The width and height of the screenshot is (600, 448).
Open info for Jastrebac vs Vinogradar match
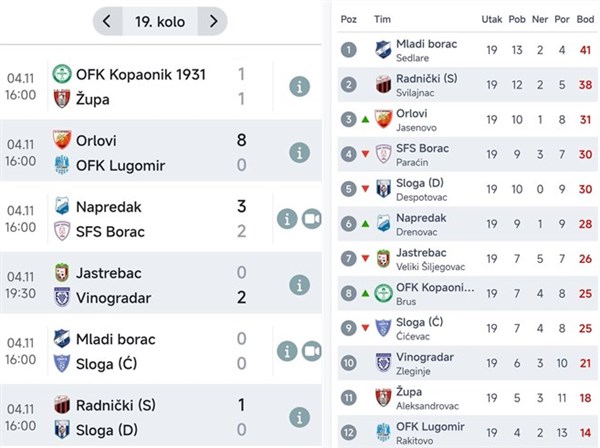click(x=298, y=284)
